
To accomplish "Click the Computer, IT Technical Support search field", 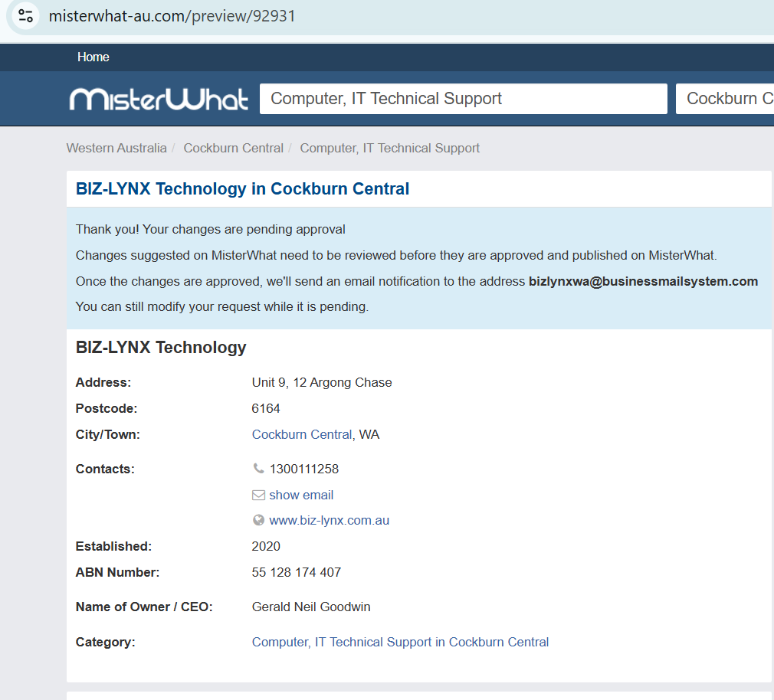I will pos(463,99).
